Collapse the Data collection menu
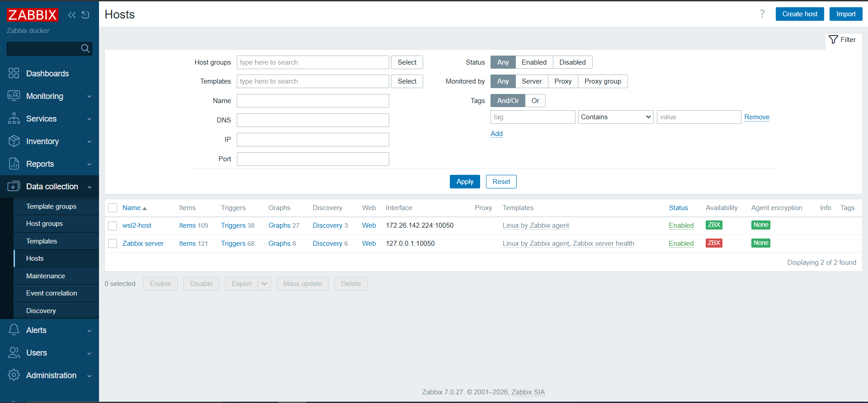Screen dimensions: 868x403 (x=49, y=187)
